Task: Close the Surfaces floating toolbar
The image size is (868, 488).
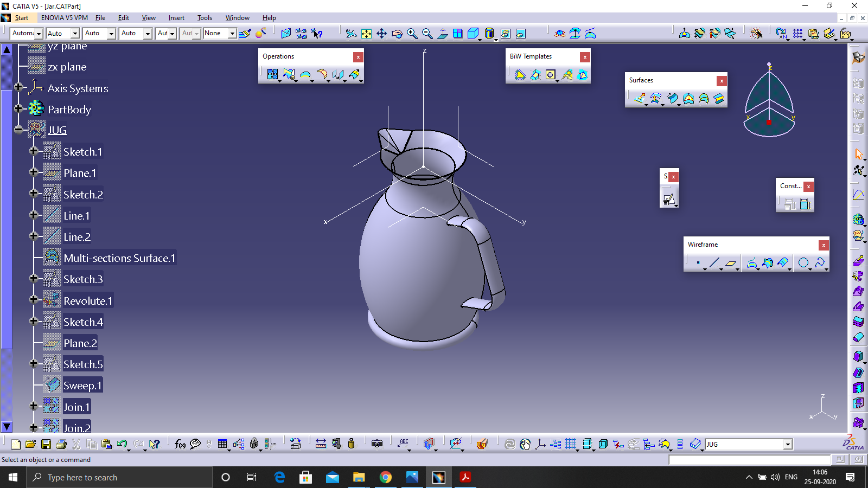Action: 722,81
